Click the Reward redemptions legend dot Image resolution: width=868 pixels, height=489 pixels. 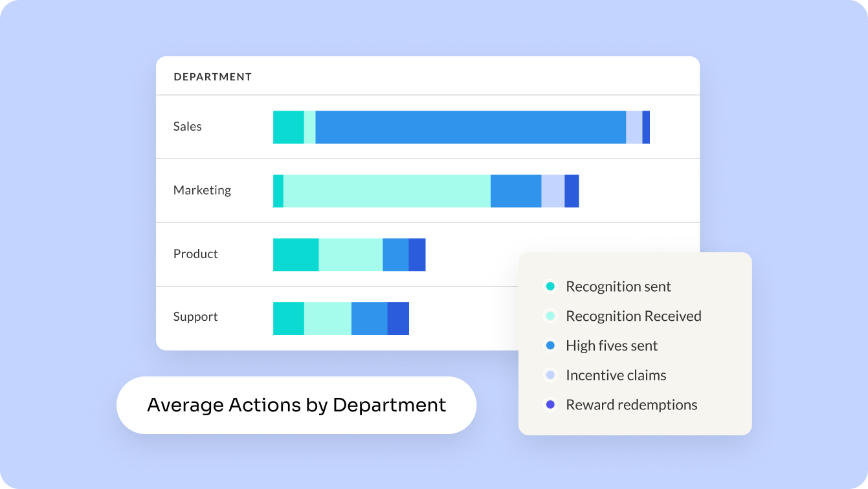point(550,405)
